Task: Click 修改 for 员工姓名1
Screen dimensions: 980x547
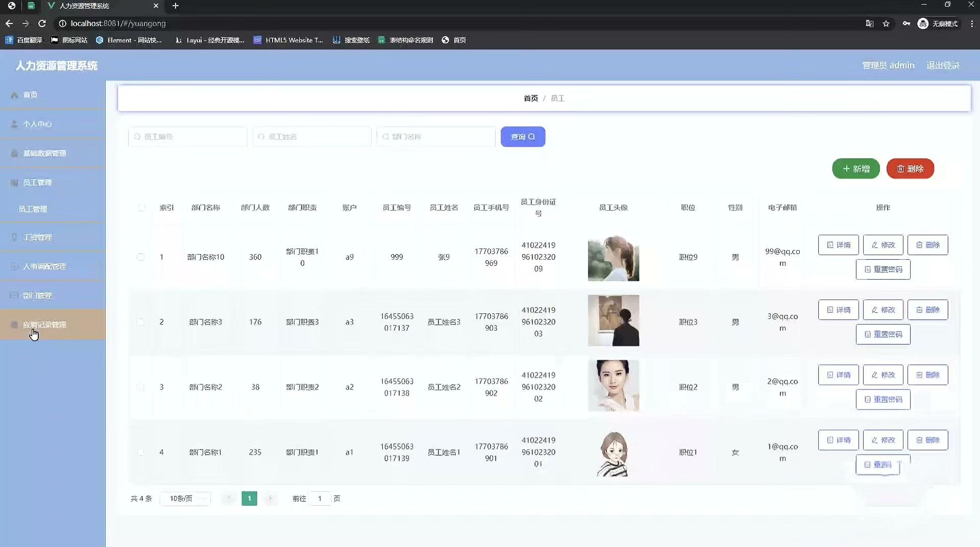Action: [883, 440]
